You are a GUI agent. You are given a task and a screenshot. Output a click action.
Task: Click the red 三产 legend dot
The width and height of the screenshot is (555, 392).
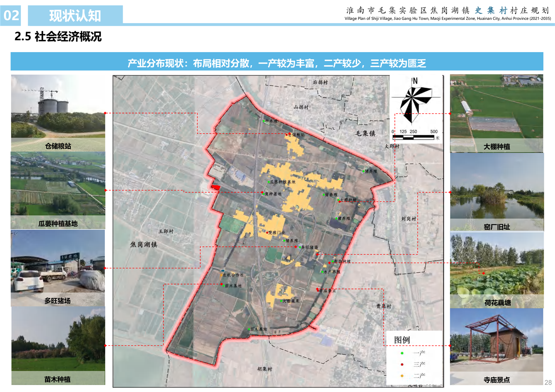pos(402,364)
